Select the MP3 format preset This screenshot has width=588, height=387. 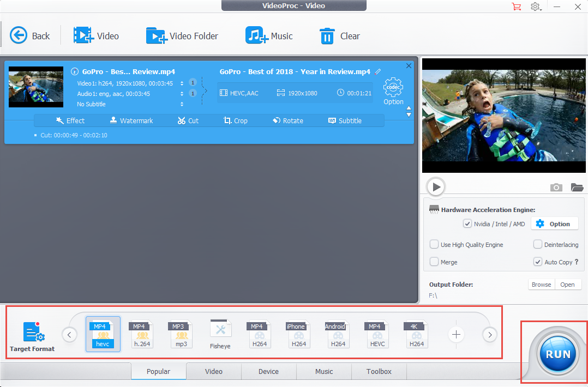click(181, 334)
